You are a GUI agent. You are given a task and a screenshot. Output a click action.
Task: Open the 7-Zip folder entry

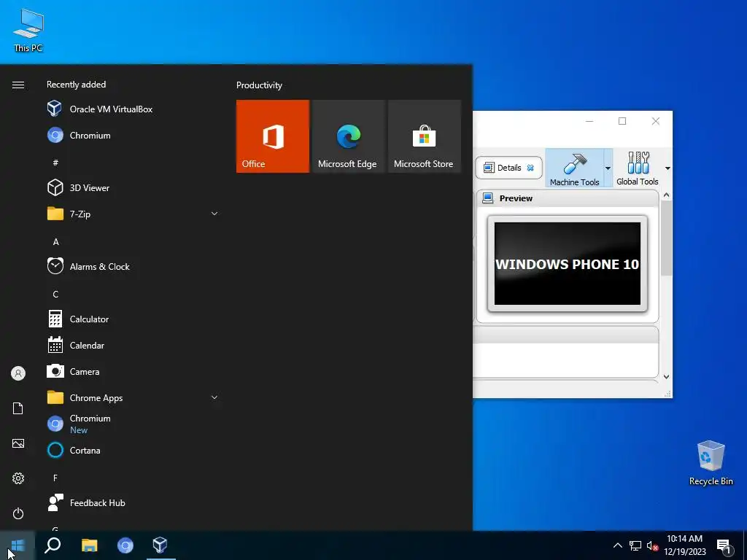pyautogui.click(x=133, y=214)
